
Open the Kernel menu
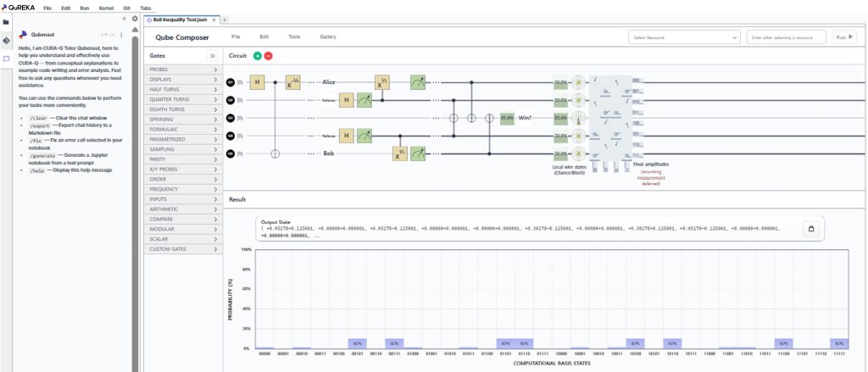tap(105, 6)
